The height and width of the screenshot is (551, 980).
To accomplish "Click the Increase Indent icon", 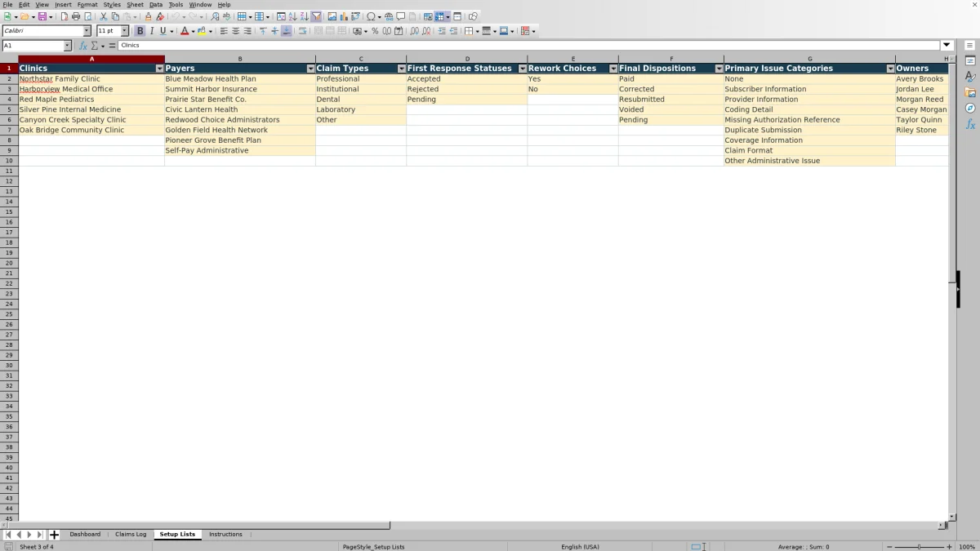I will pos(442,31).
